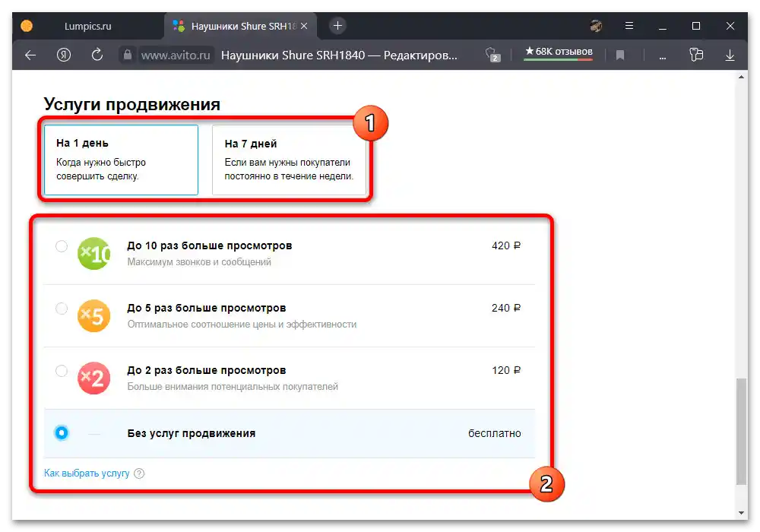Switch to the Наушники Shure SRH18 tab
This screenshot has height=532, width=760.
tap(241, 26)
